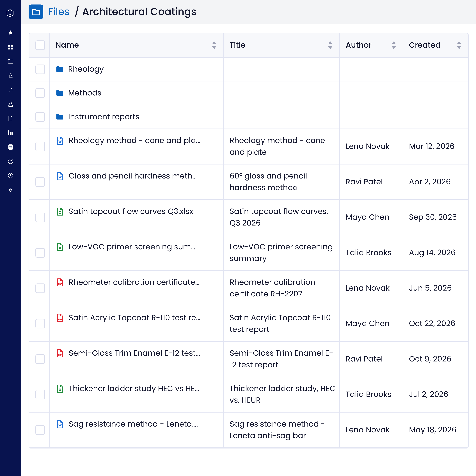Image resolution: width=476 pixels, height=476 pixels.
Task: Sort by Name using its sort arrows
Action: pyautogui.click(x=214, y=45)
